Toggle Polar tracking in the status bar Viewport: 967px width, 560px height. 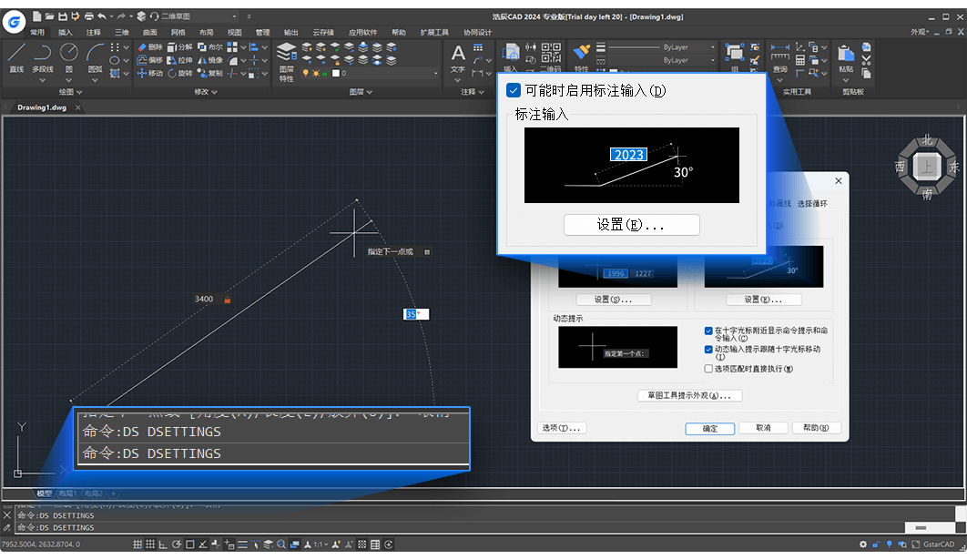pyautogui.click(x=177, y=544)
